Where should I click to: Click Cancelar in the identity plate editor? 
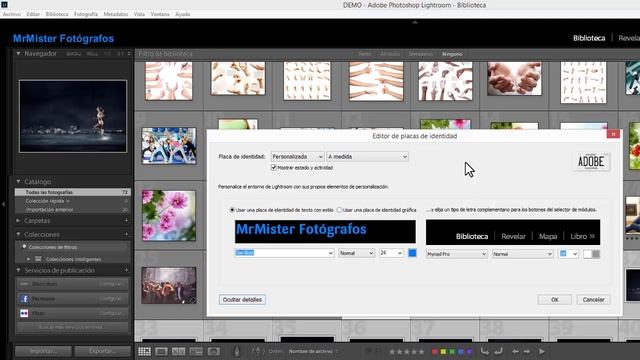pos(593,300)
